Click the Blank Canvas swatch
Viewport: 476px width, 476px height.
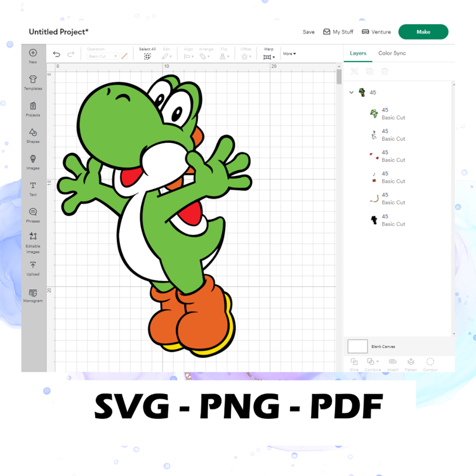pyautogui.click(x=357, y=347)
